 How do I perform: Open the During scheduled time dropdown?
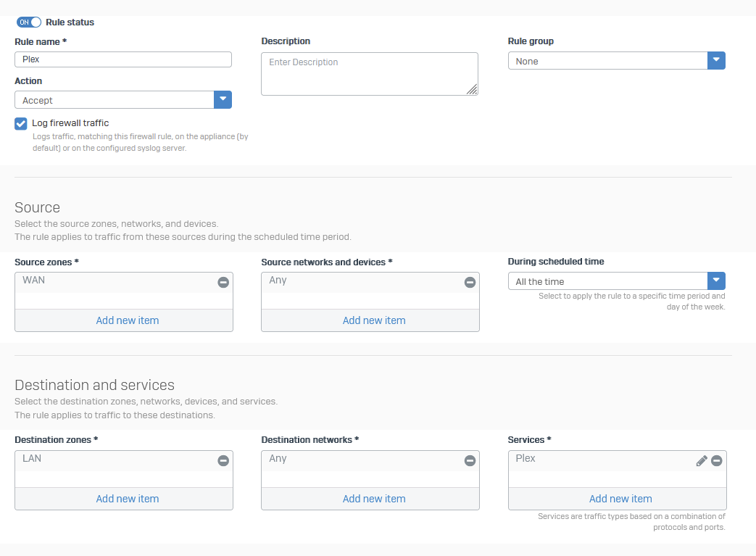616,281
